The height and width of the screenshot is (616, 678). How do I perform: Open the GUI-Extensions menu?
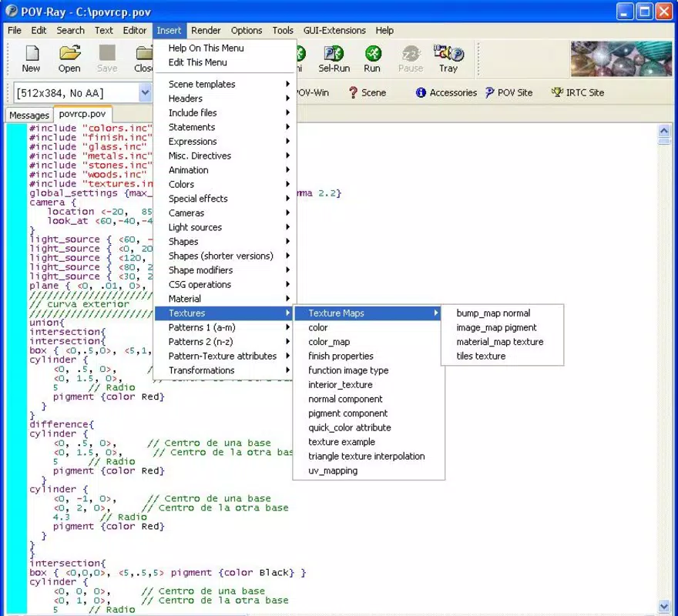334,30
